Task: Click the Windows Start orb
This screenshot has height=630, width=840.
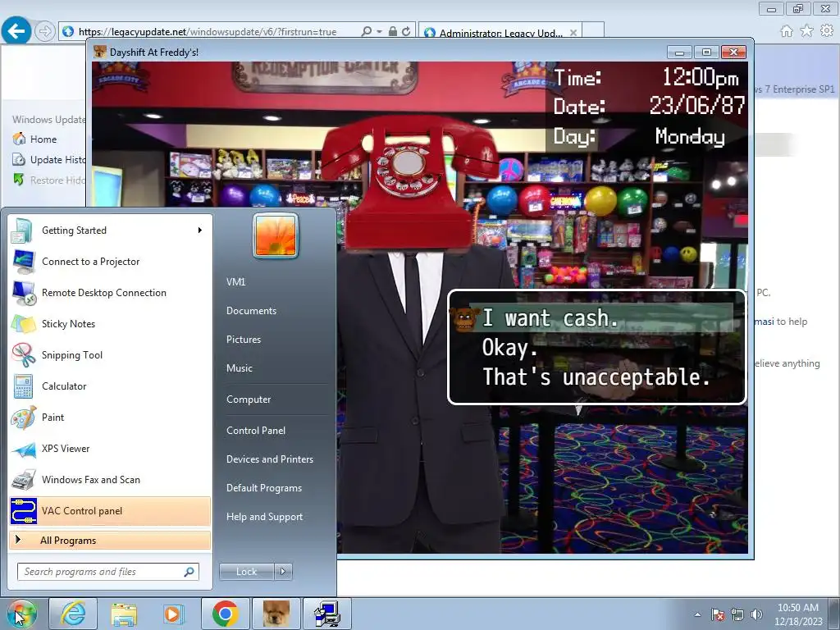Action: [x=22, y=614]
